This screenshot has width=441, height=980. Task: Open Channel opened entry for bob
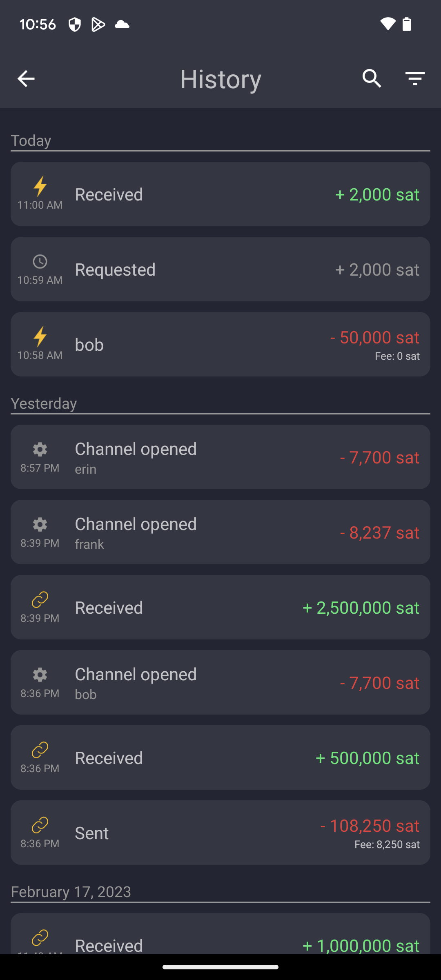pos(220,683)
